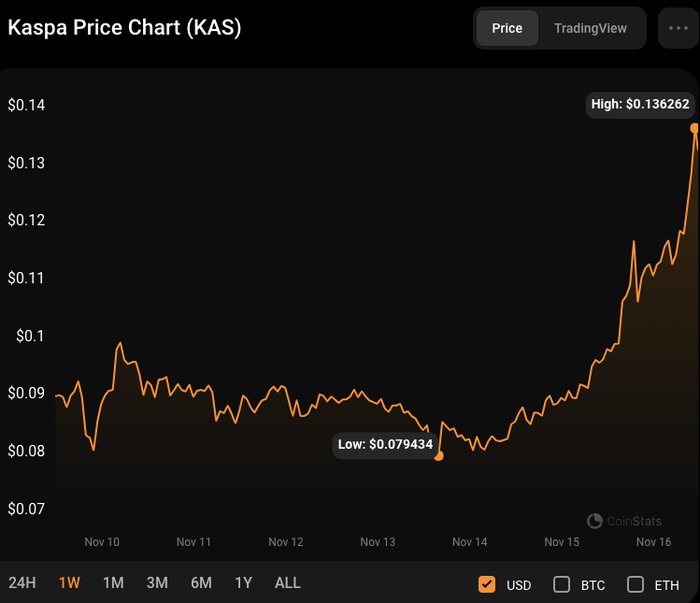Select the 3M time range
The width and height of the screenshot is (700, 603).
(157, 582)
